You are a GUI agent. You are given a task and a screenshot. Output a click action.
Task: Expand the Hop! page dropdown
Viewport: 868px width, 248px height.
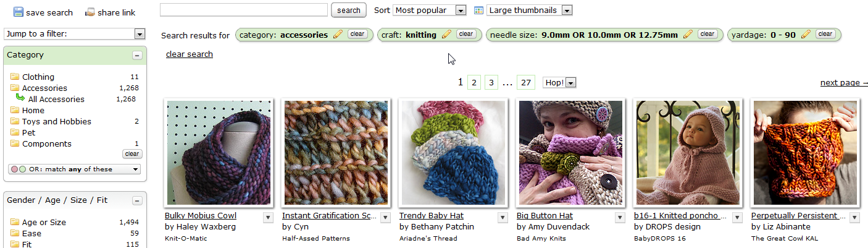tap(559, 82)
